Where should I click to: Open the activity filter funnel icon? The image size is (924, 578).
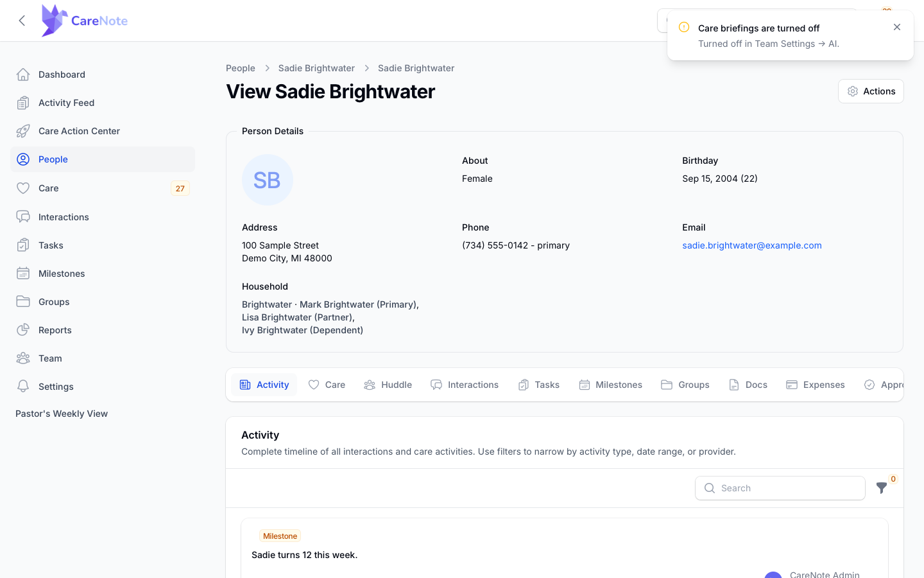[x=882, y=488]
